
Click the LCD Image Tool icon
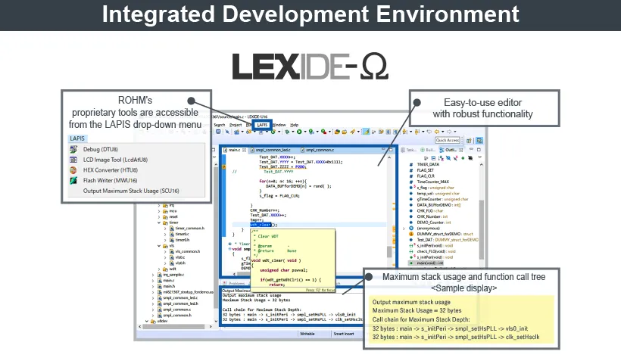click(x=73, y=160)
